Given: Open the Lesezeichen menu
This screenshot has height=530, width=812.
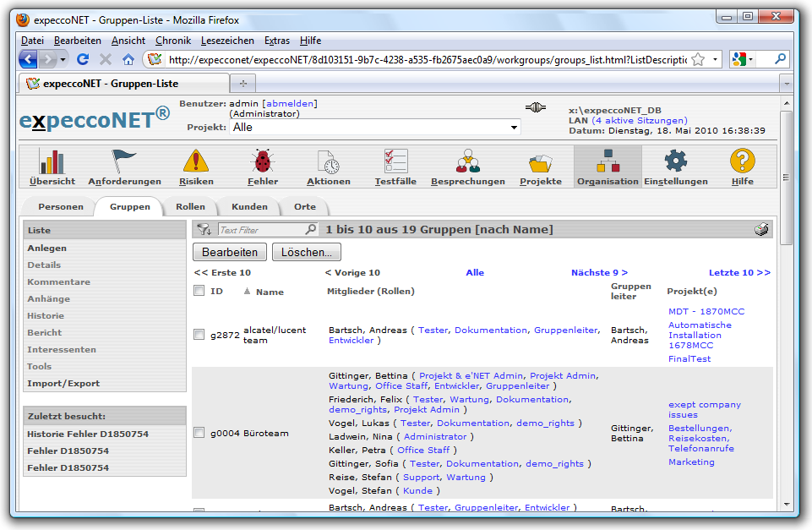Looking at the screenshot, I should pyautogui.click(x=227, y=41).
